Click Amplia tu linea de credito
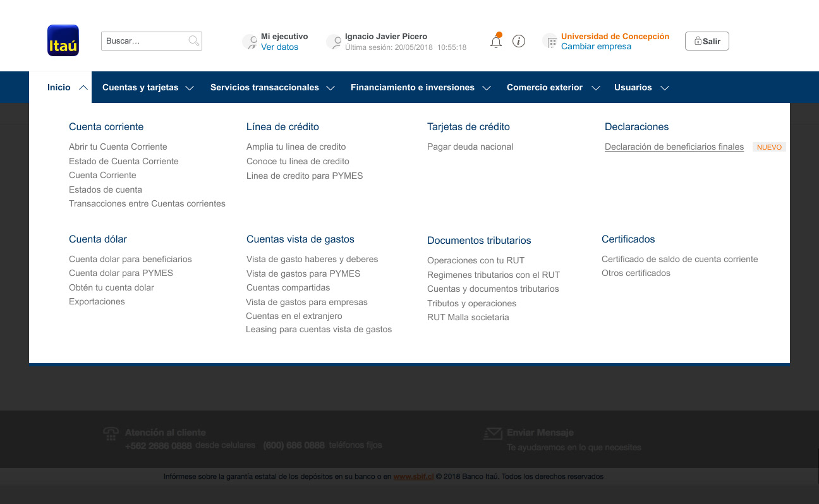The image size is (819, 504). pyautogui.click(x=296, y=147)
